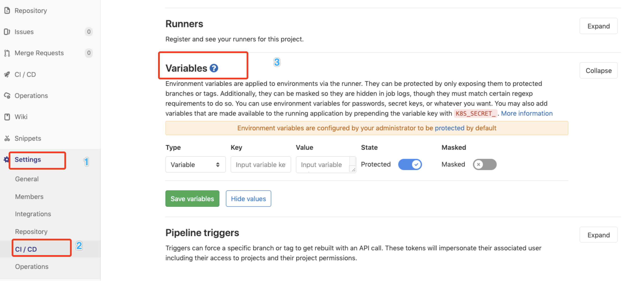The image size is (644, 281).
Task: Disable the Protected state toggle
Action: coord(410,164)
